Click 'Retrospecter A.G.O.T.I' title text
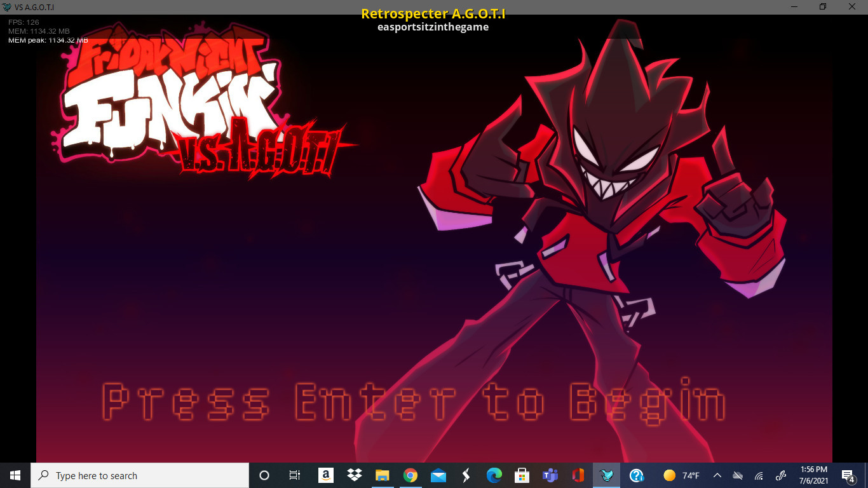Screen dimensions: 868x488 pos(433,13)
